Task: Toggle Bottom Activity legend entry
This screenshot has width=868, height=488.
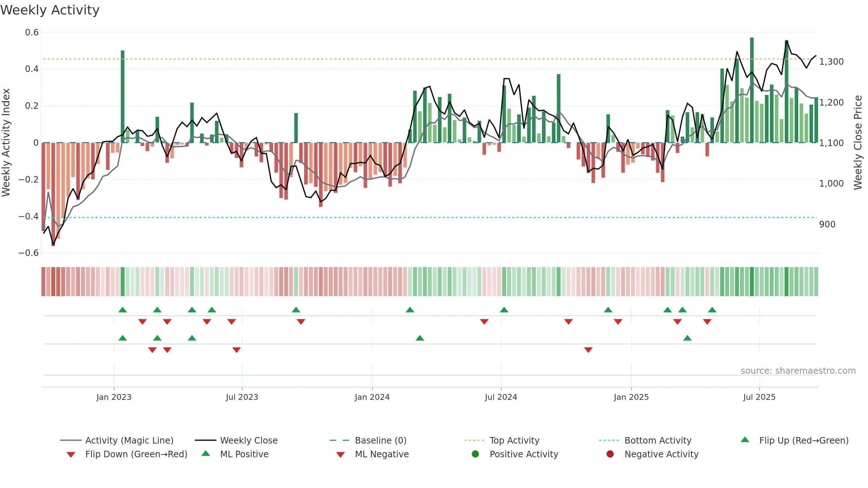Action: 645,440
